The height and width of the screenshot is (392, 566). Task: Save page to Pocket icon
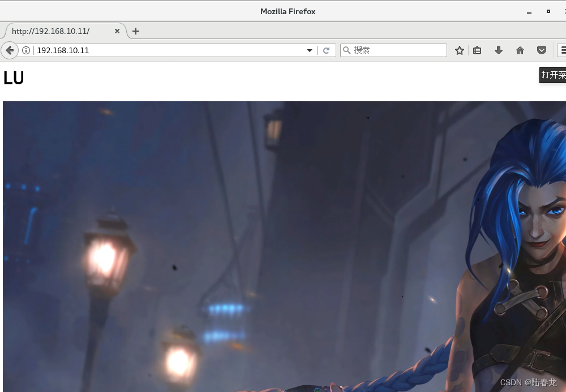pos(542,50)
